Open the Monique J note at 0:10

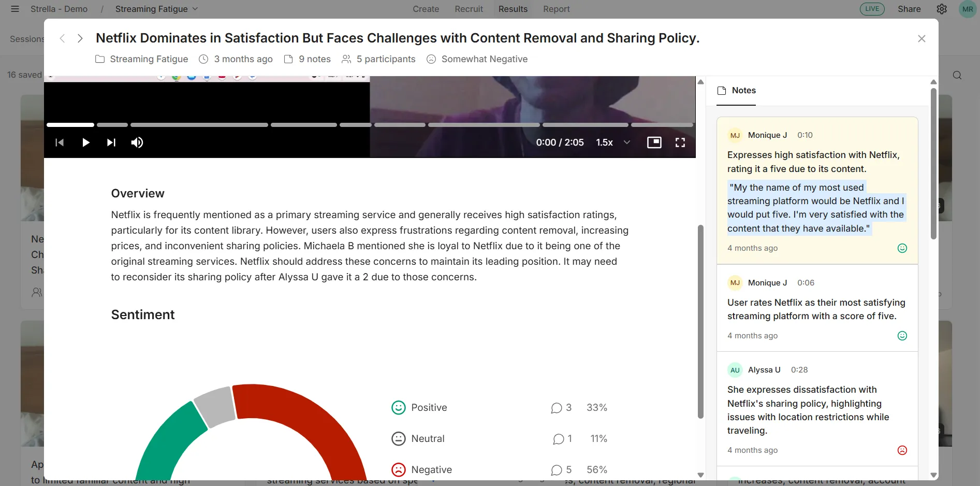(817, 191)
